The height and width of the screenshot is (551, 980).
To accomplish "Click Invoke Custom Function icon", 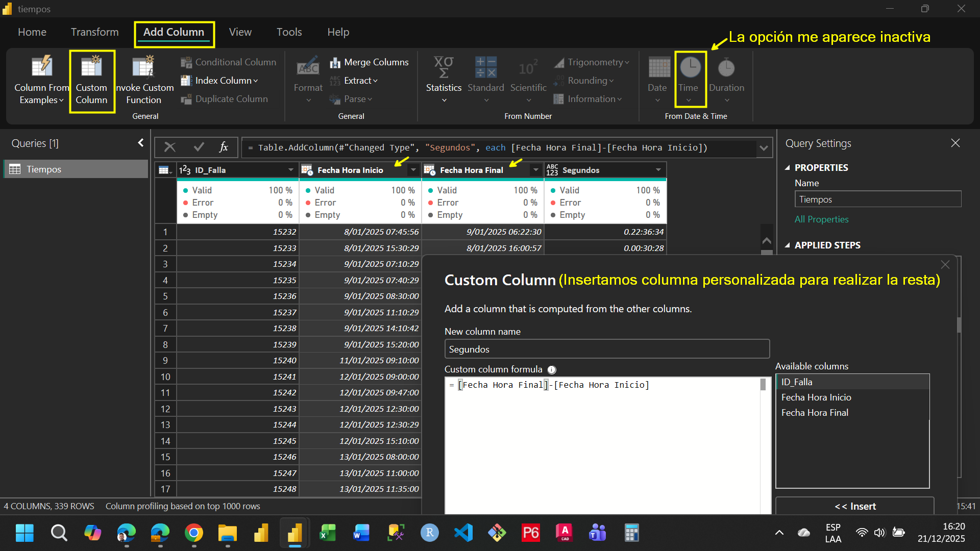I will [143, 67].
